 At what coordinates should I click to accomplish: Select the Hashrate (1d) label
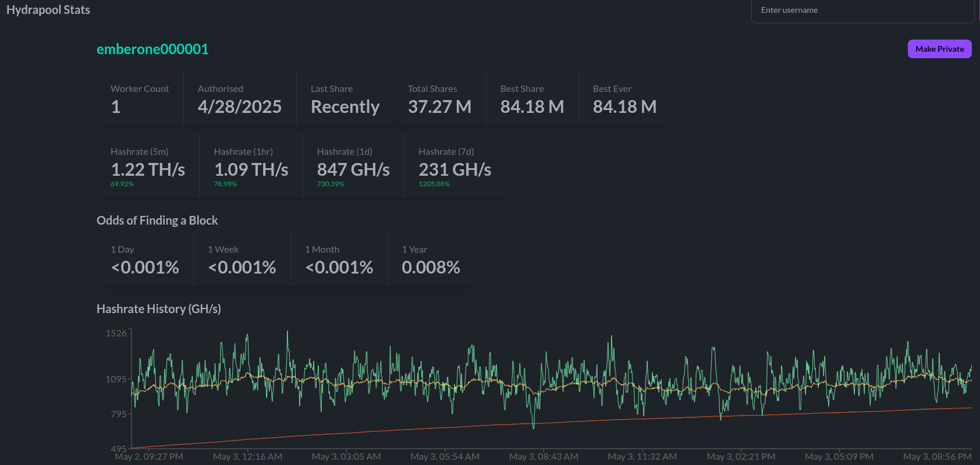345,152
